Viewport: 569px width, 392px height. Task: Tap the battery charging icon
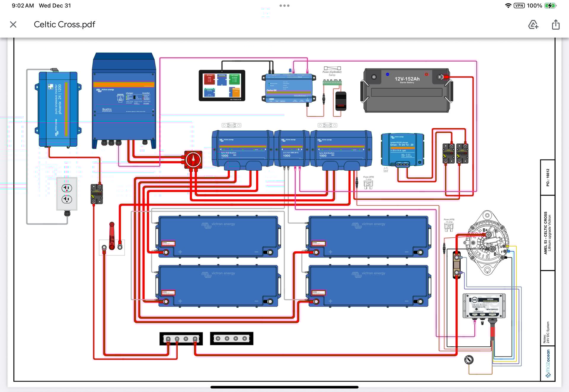550,6
